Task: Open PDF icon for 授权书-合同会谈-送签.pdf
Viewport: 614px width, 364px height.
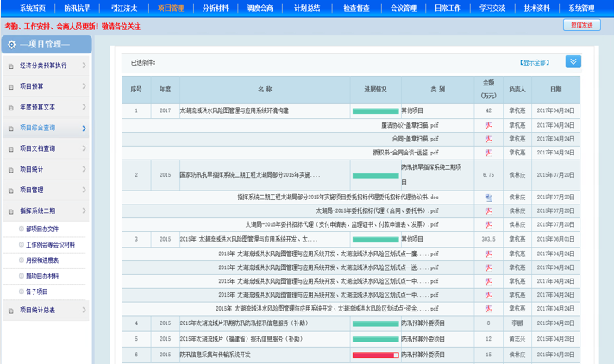Action: [x=488, y=153]
